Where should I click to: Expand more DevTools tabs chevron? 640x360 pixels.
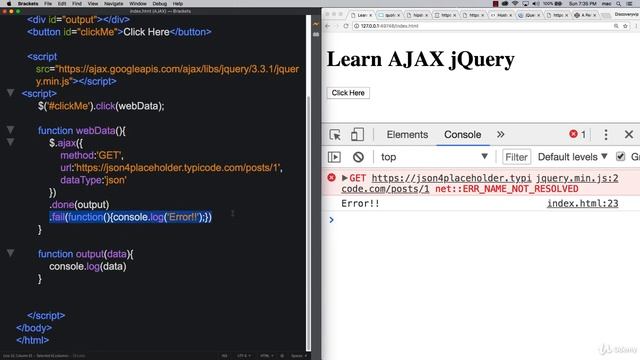coord(500,134)
